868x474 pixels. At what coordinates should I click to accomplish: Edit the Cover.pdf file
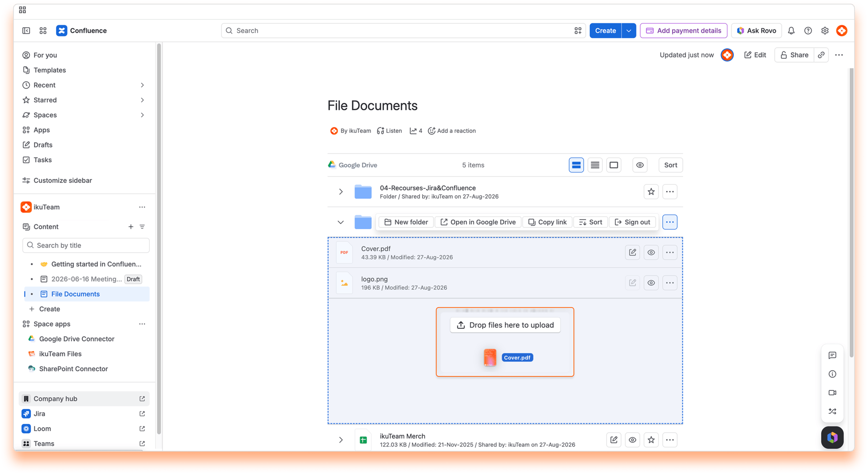click(632, 252)
